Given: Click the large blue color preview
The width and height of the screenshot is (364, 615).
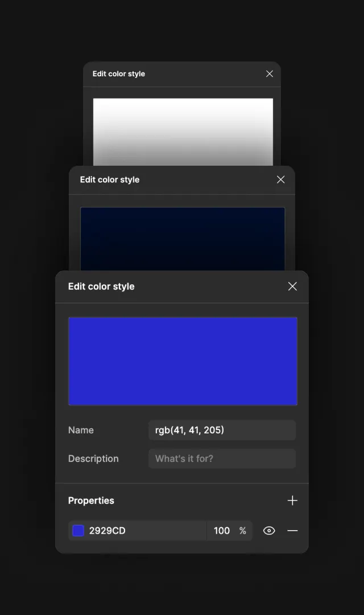Looking at the screenshot, I should tap(183, 361).
